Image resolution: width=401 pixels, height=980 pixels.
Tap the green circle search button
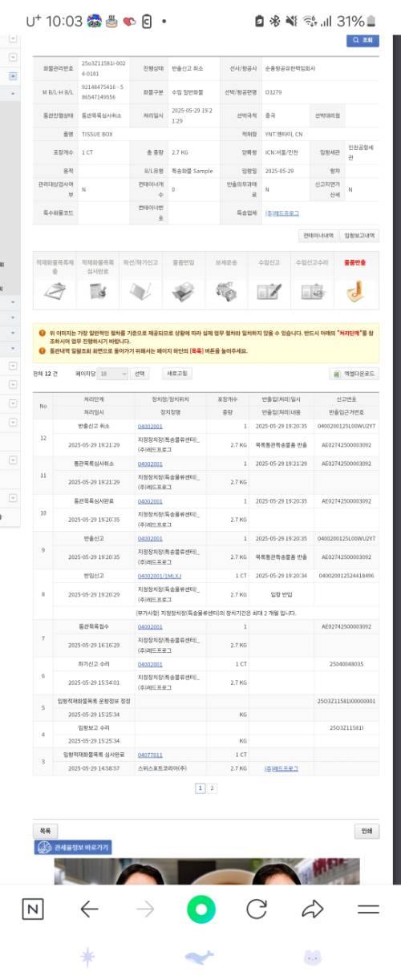click(x=200, y=909)
